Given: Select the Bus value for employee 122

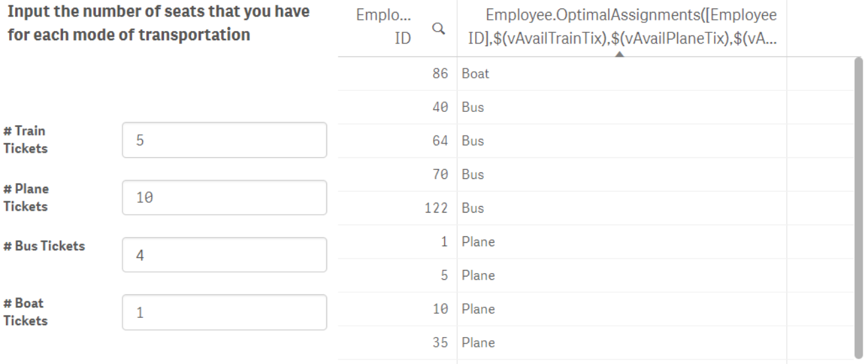Looking at the screenshot, I should [x=622, y=208].
